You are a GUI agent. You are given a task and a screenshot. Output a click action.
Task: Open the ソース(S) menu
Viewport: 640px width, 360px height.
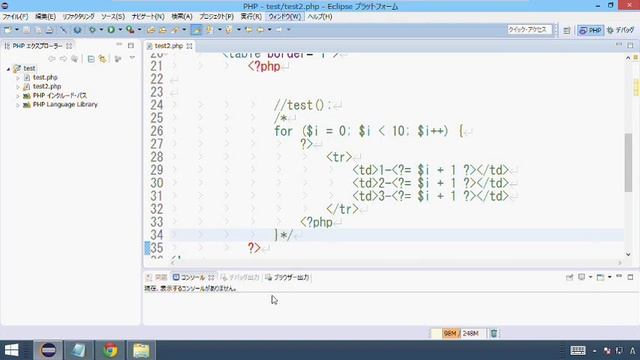(x=113, y=17)
